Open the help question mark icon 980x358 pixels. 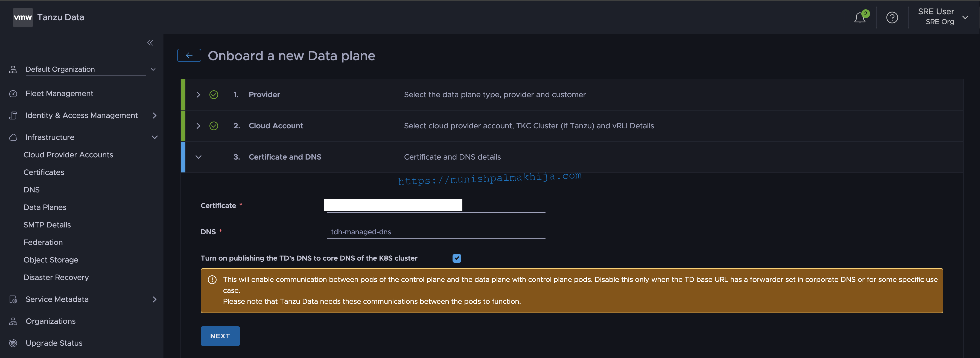(892, 18)
